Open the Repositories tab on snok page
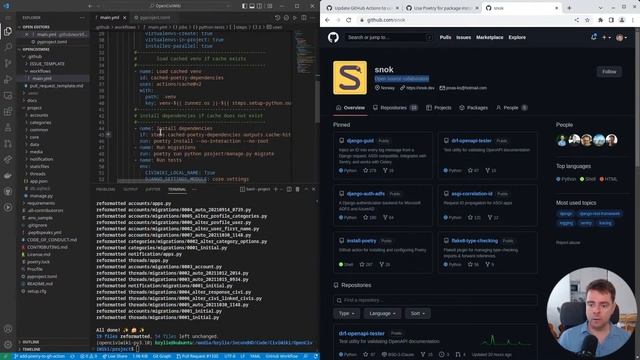640x360 pixels. pos(395,108)
